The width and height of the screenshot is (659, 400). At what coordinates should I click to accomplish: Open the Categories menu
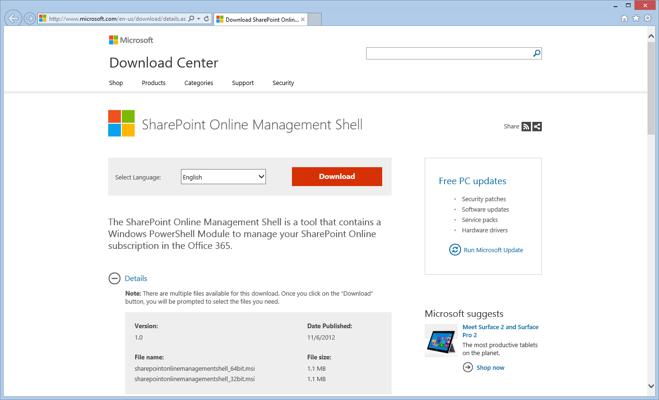pyautogui.click(x=198, y=83)
